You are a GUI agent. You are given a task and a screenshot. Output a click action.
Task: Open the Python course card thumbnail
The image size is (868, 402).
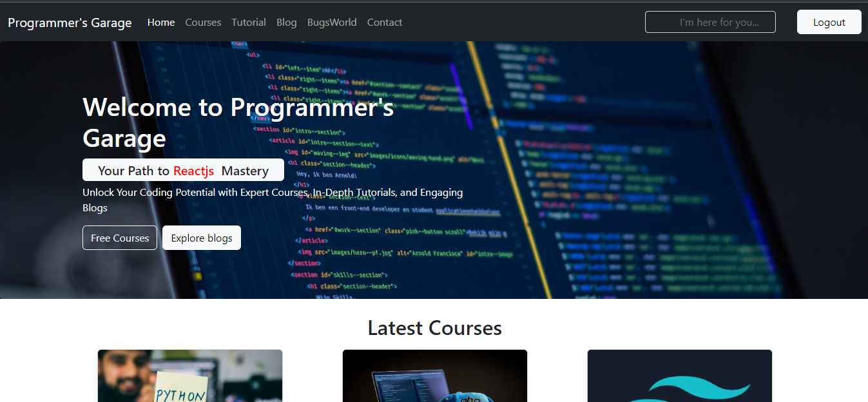(x=190, y=376)
